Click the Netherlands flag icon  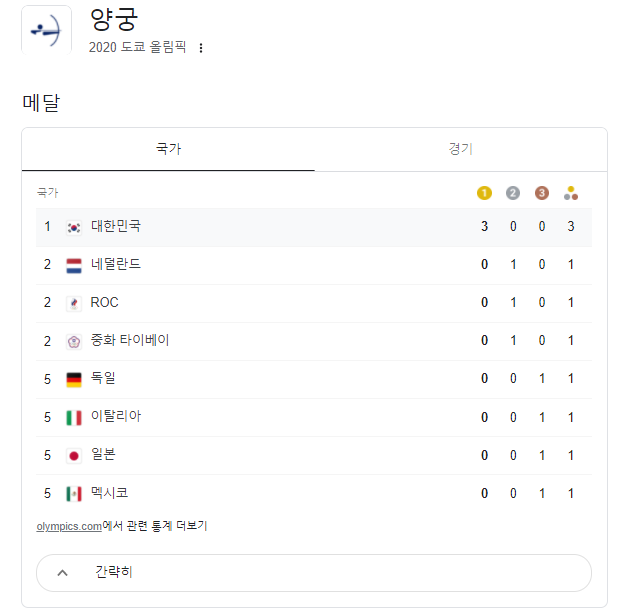click(74, 265)
